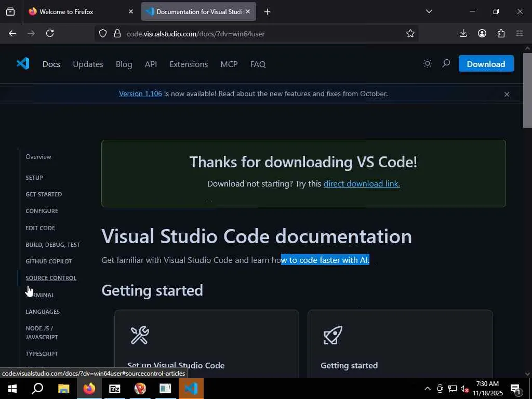Expand the TYPESCRIPT sidebar section

pos(42,353)
